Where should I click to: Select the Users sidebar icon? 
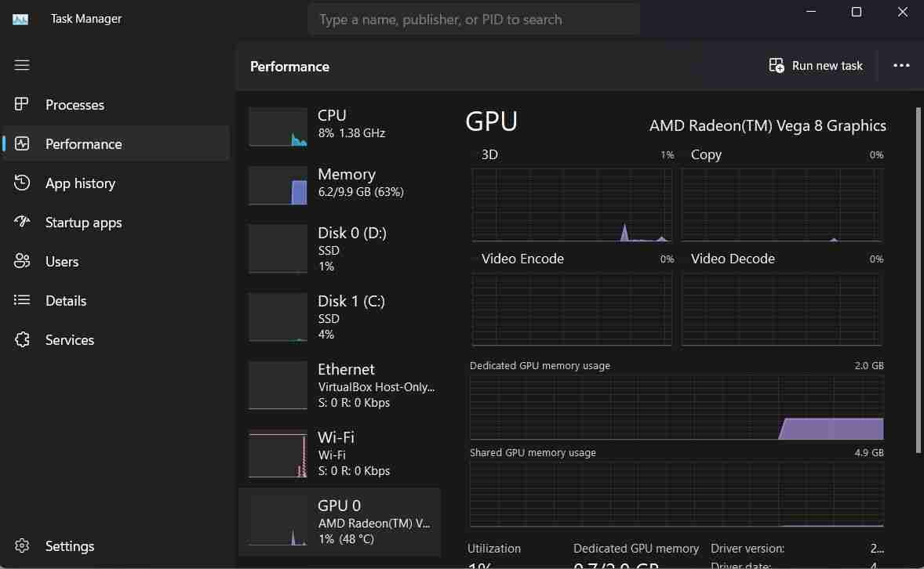[22, 261]
